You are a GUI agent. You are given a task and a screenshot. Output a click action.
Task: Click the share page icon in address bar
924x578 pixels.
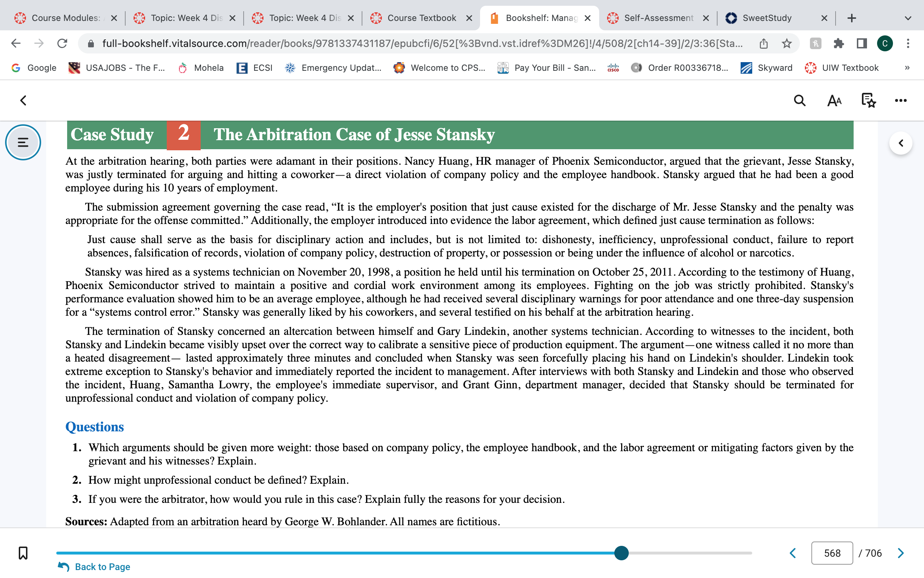(x=763, y=43)
